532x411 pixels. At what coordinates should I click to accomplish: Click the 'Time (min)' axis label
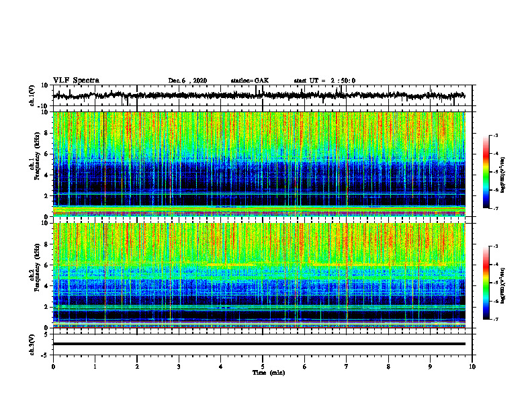tap(269, 373)
